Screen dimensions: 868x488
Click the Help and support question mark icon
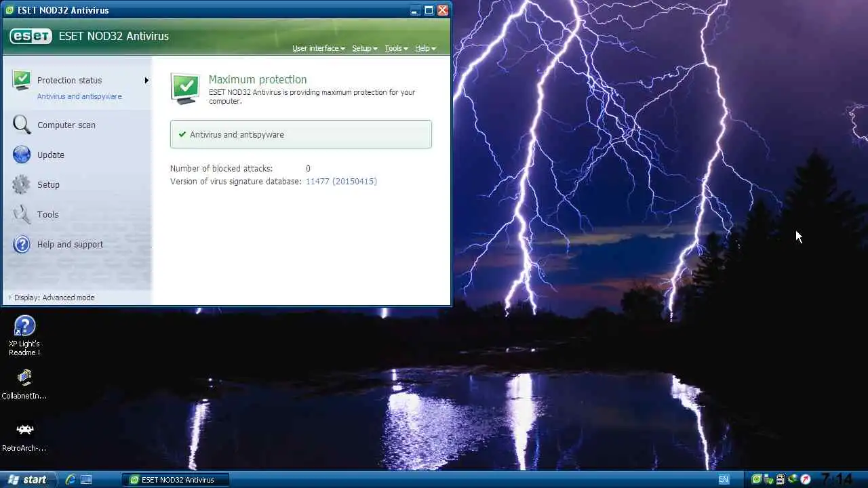coord(22,244)
